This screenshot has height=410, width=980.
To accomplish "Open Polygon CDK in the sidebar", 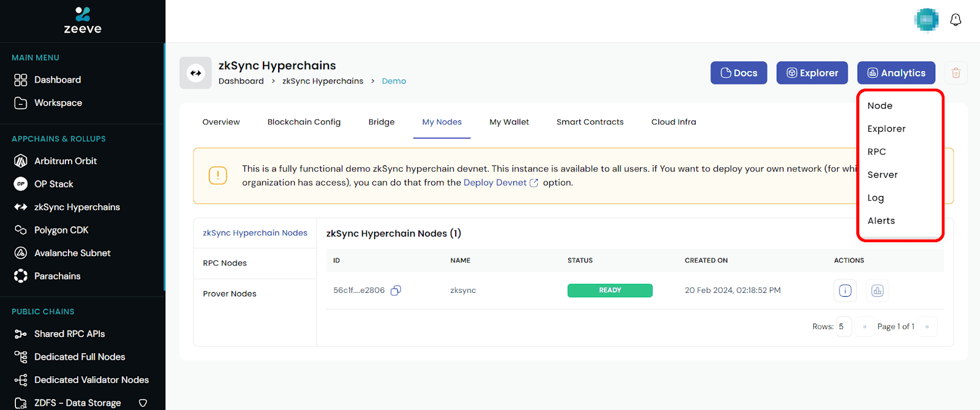I will pyautogui.click(x=61, y=230).
